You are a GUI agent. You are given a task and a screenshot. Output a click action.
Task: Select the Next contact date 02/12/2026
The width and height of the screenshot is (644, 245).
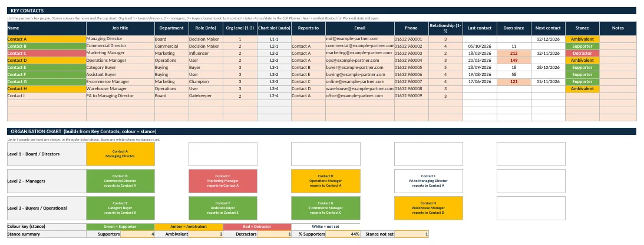pyautogui.click(x=548, y=39)
